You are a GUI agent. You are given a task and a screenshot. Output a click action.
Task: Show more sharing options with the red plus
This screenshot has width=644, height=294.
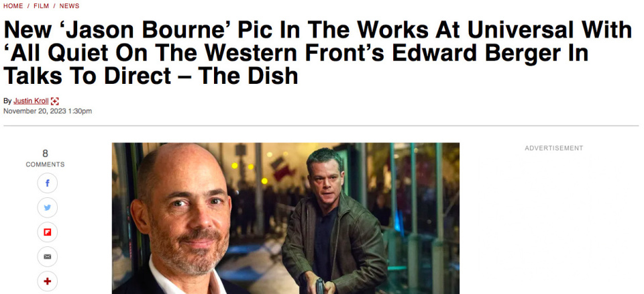coord(47,282)
